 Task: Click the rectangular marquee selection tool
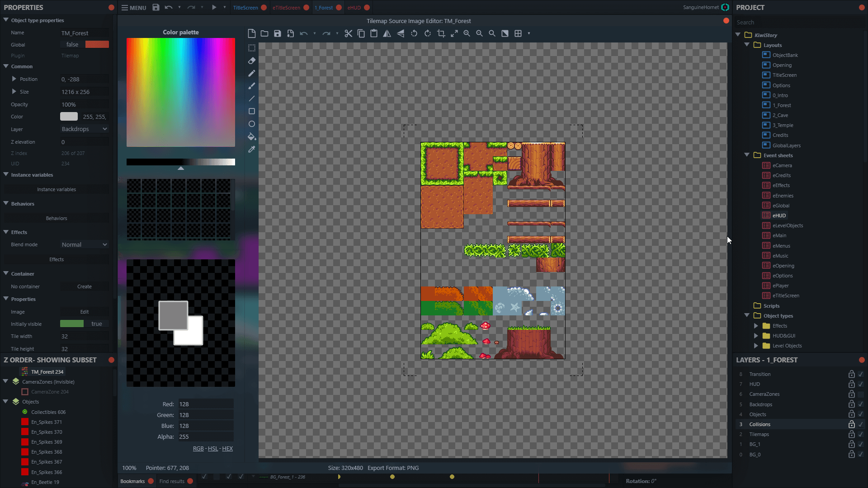point(251,47)
